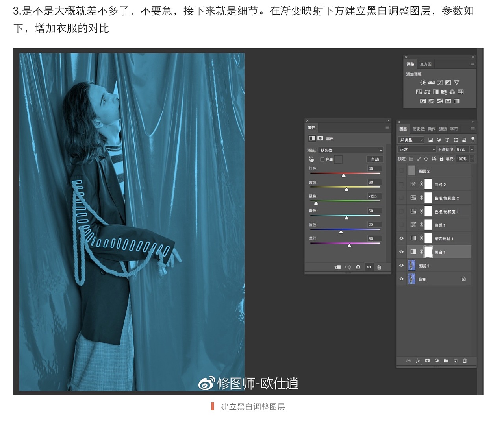Lock transparent pixels
Viewport: 504px width, 421px height.
pos(411,159)
